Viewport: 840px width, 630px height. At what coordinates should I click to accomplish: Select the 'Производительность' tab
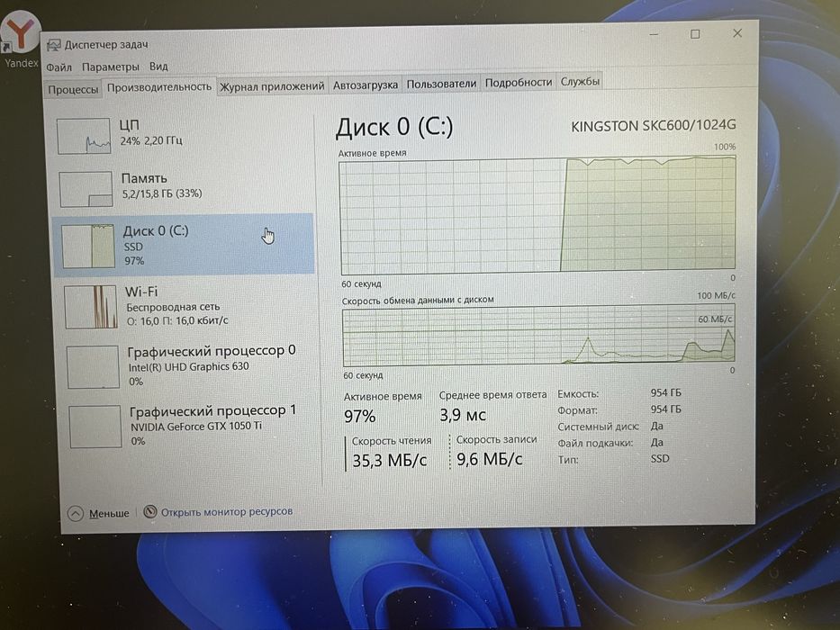tap(159, 86)
